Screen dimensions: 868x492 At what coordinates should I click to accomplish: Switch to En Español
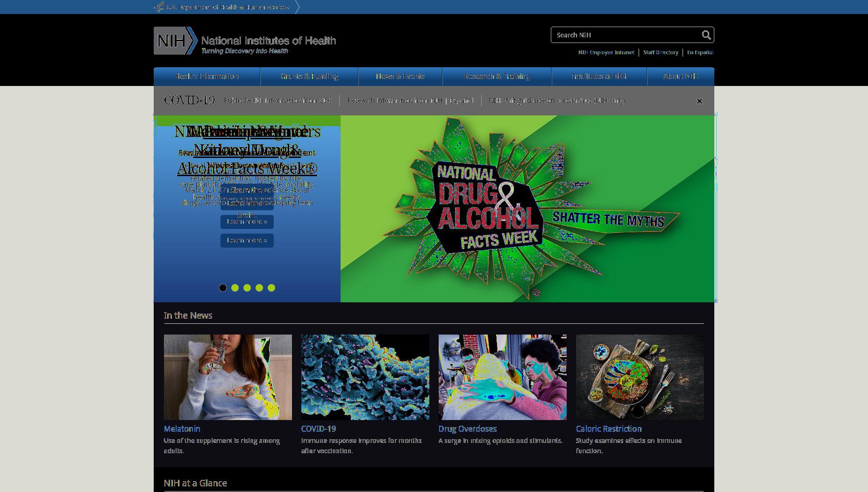pyautogui.click(x=700, y=52)
